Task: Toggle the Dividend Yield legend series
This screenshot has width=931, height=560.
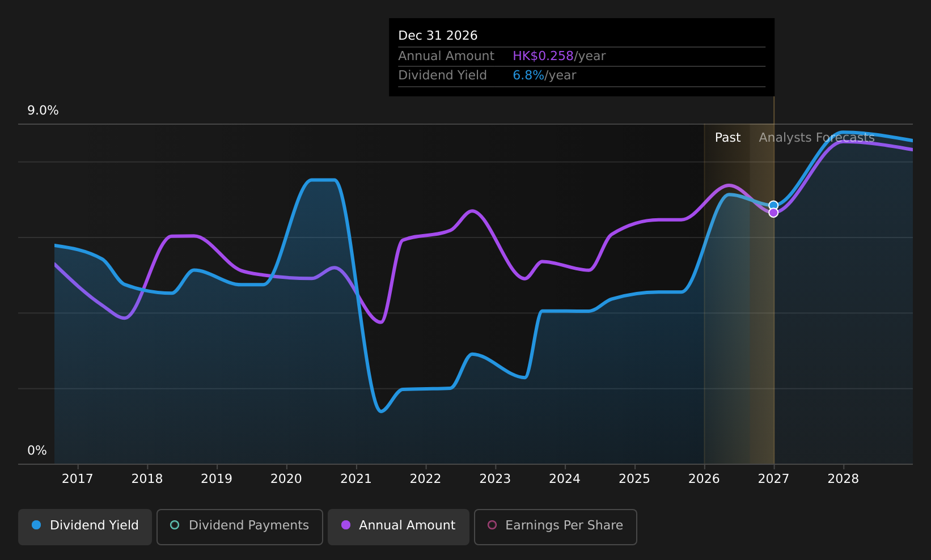Action: point(85,527)
